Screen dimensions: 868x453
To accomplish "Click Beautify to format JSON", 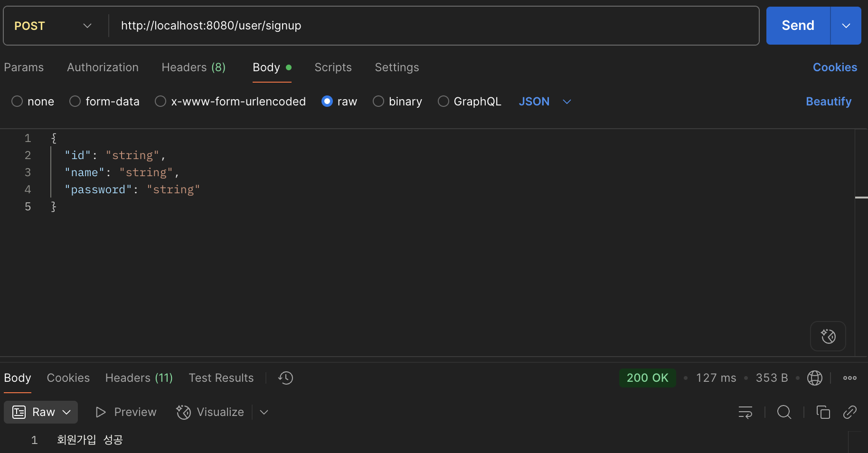I will pos(829,102).
